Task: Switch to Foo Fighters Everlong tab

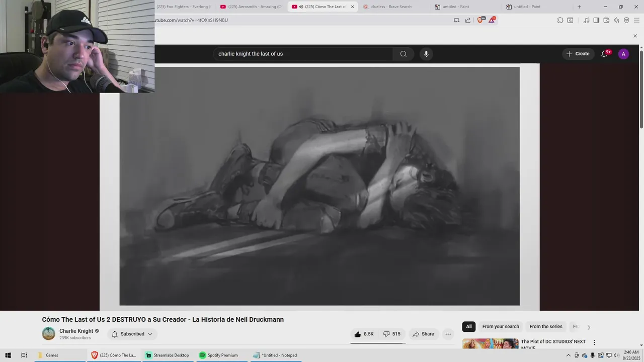Action: (184, 7)
